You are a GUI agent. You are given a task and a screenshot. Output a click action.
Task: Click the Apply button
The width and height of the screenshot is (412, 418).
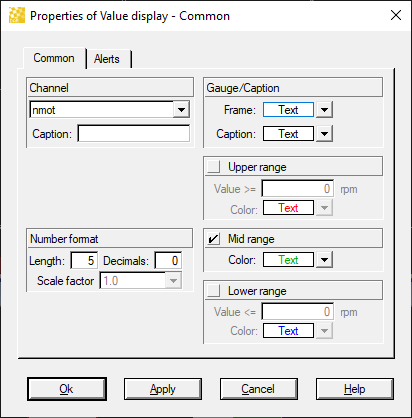163,389
